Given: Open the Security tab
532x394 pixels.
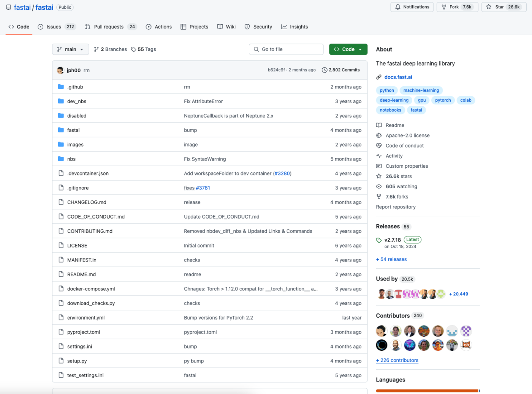Looking at the screenshot, I should (x=258, y=27).
